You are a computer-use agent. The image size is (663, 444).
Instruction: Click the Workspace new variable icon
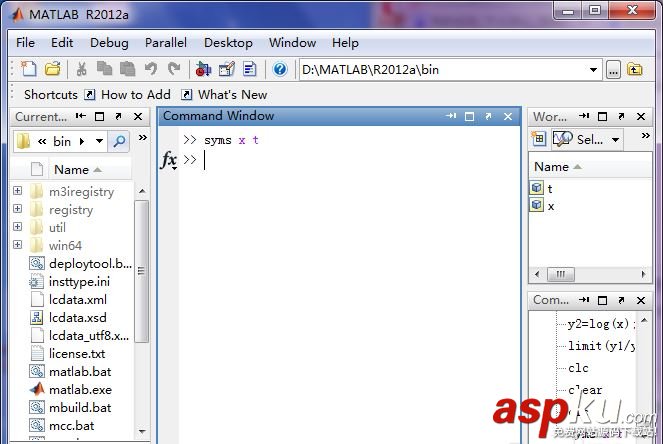point(538,139)
